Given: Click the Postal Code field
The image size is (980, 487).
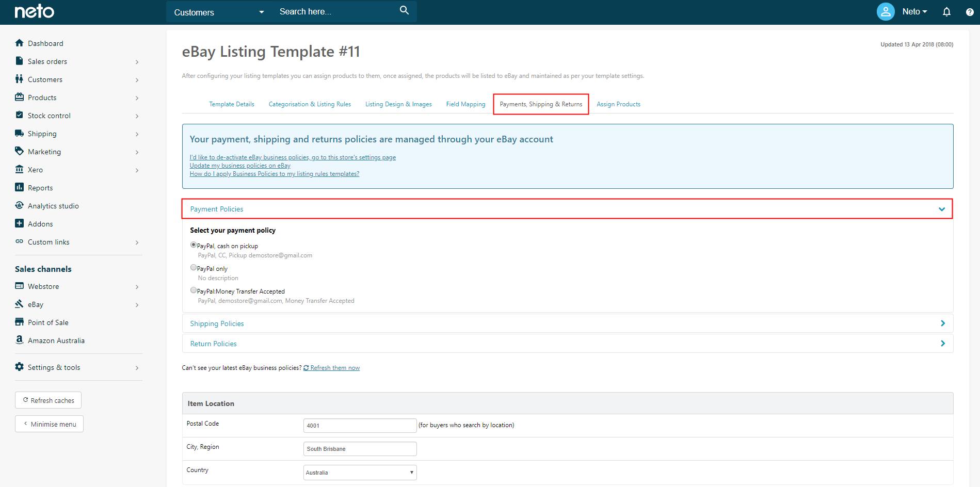Looking at the screenshot, I should click(x=360, y=426).
